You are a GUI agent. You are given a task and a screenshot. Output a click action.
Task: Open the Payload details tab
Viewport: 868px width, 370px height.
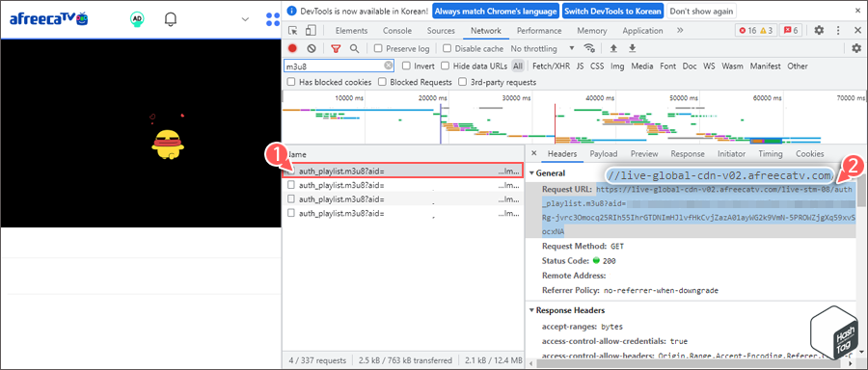coord(604,154)
